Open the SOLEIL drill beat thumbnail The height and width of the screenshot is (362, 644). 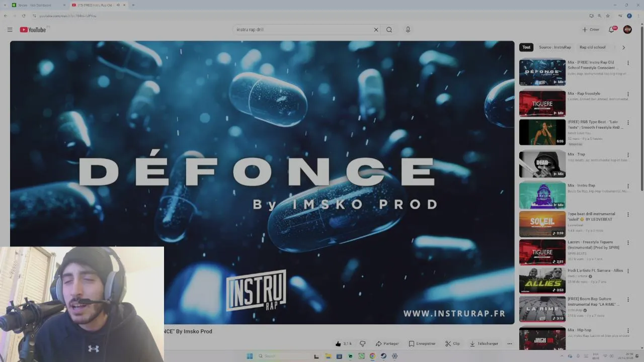click(542, 224)
